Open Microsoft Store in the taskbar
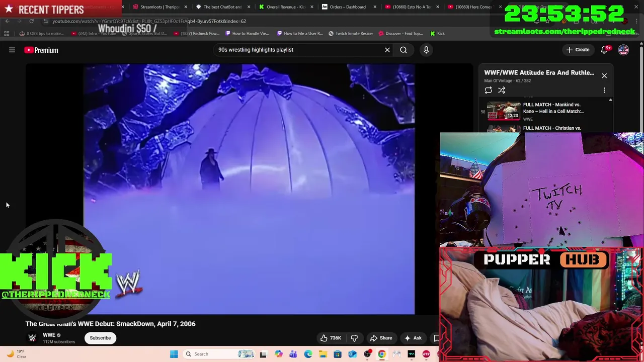 338,354
